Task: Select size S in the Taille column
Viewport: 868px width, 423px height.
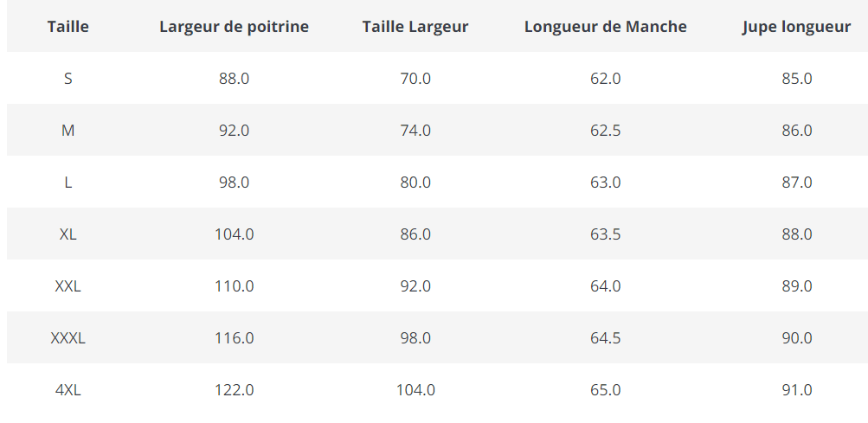Action: pyautogui.click(x=68, y=79)
